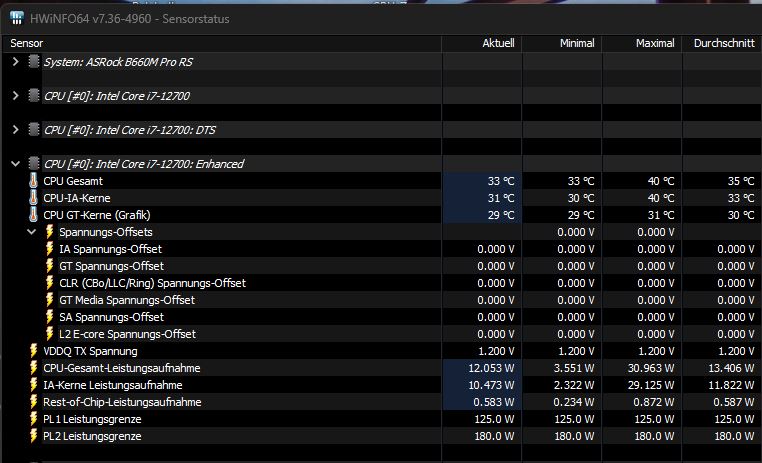The image size is (762, 463).
Task: Select the CPU-IA-Kerne sensor label
Action: click(x=77, y=198)
